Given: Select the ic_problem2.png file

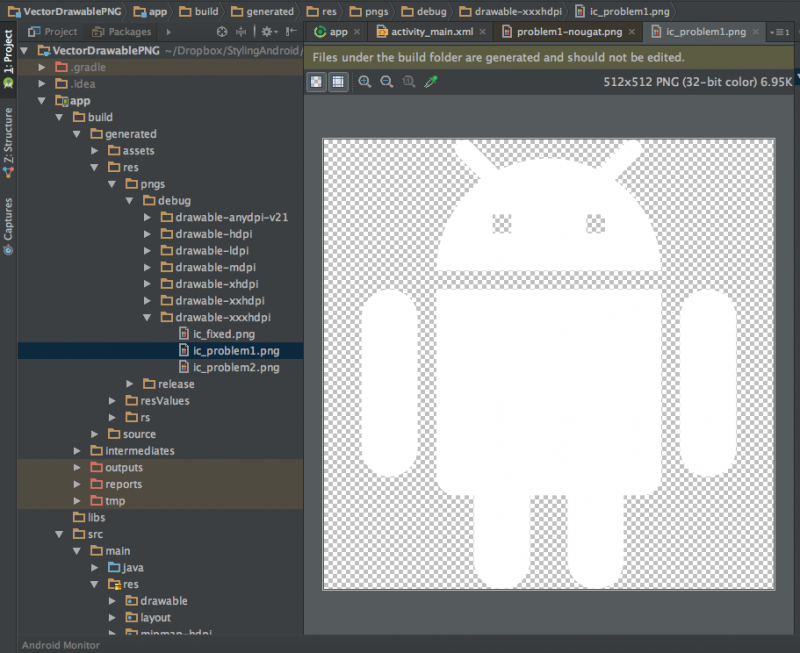Looking at the screenshot, I should click(x=229, y=367).
